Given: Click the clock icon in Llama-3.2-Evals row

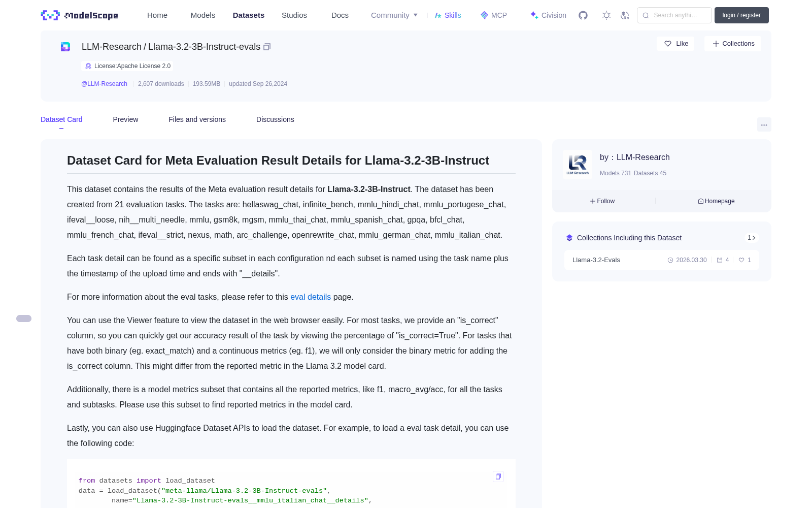Looking at the screenshot, I should click(x=670, y=260).
